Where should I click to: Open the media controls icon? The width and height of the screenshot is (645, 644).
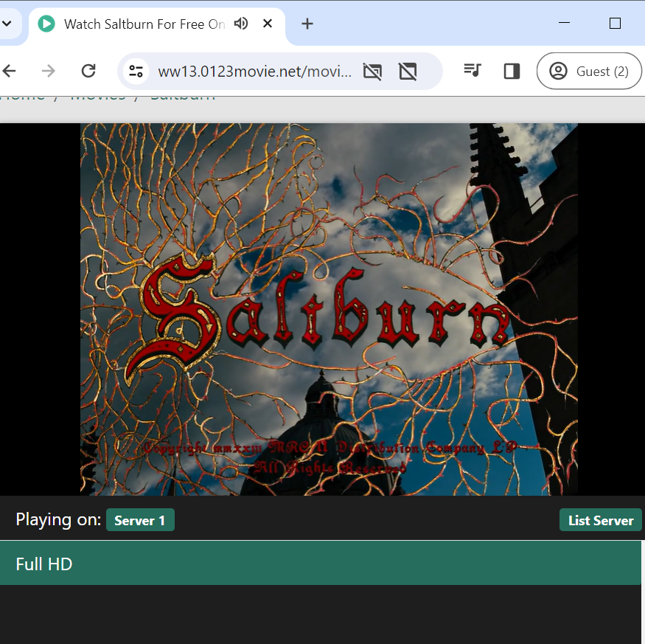(473, 70)
